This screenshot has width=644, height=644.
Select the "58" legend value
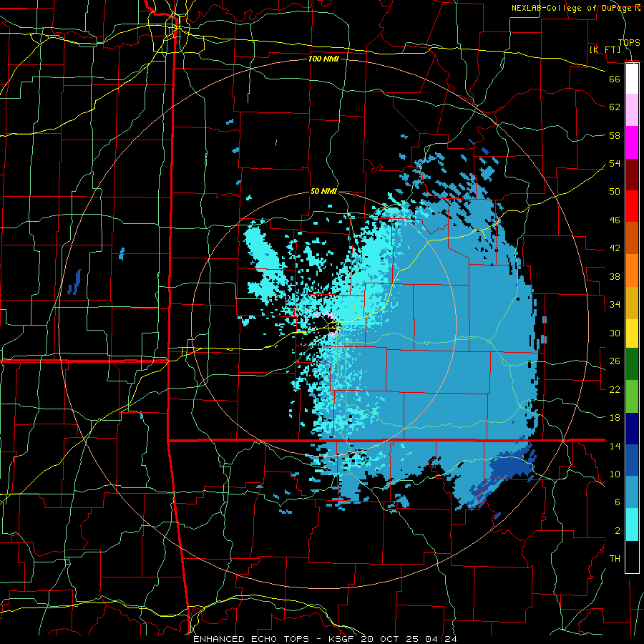click(615, 135)
